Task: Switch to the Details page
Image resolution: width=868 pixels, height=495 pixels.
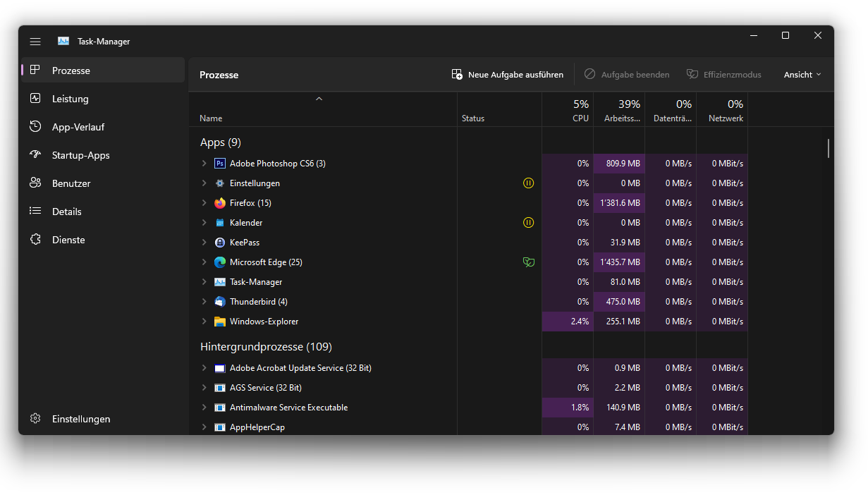Action: (x=103, y=212)
